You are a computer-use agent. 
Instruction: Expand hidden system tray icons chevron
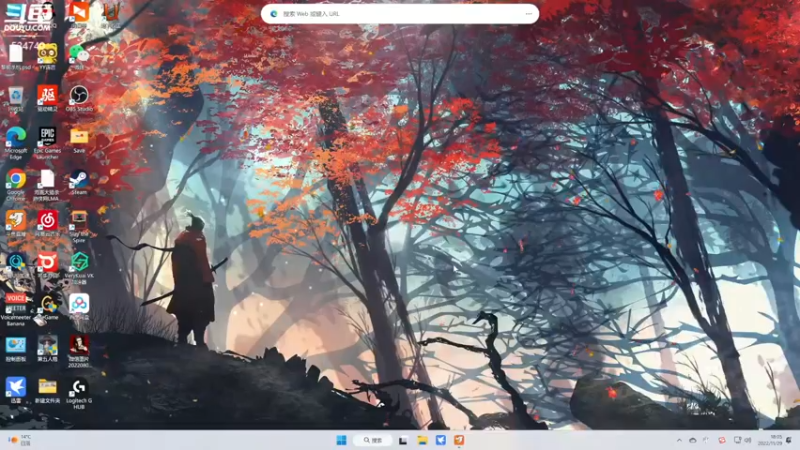click(679, 440)
